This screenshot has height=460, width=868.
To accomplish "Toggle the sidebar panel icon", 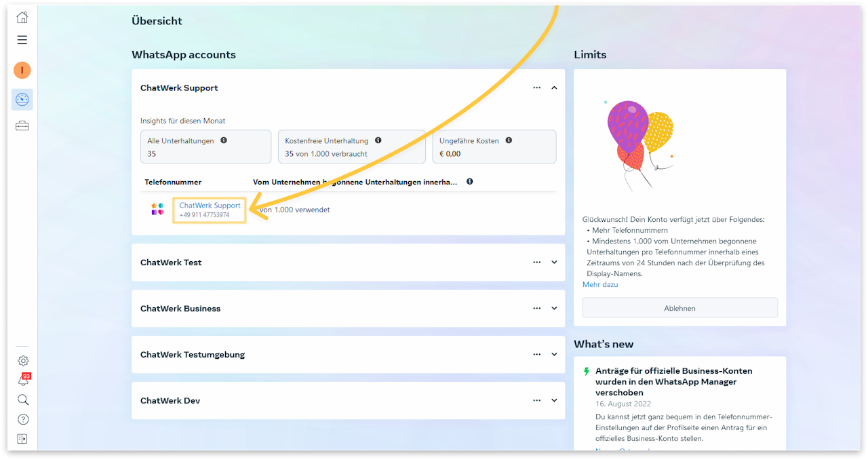I will click(23, 439).
